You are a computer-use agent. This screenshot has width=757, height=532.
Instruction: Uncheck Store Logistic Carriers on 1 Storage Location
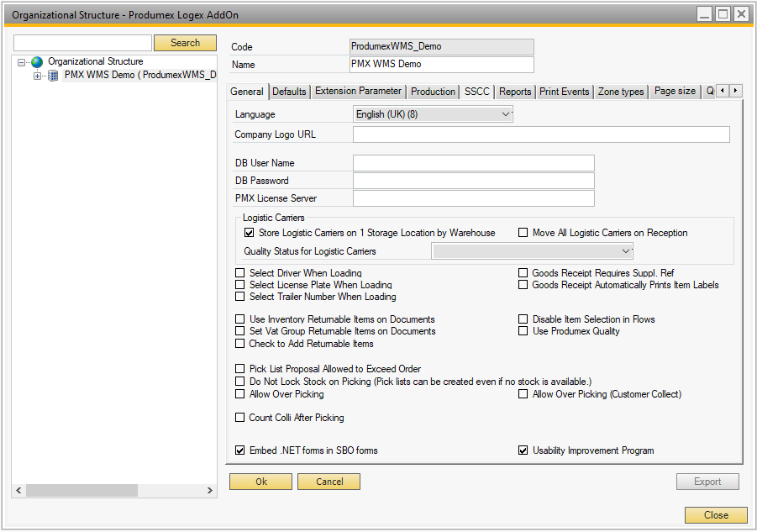coord(249,233)
